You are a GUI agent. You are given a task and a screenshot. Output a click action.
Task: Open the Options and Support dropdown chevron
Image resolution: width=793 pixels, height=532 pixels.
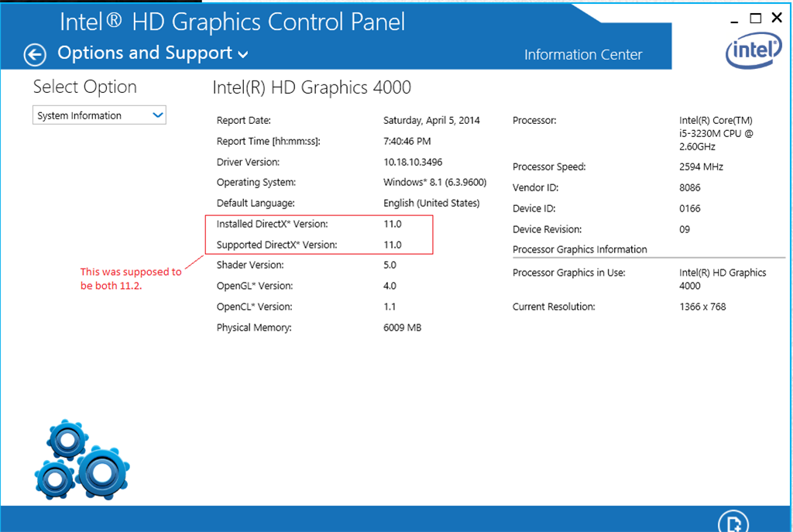pyautogui.click(x=243, y=55)
